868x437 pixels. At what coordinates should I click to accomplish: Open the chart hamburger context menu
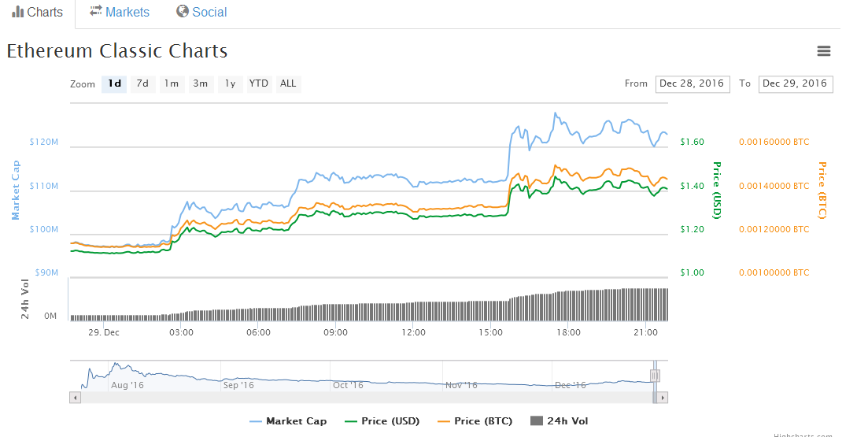824,51
